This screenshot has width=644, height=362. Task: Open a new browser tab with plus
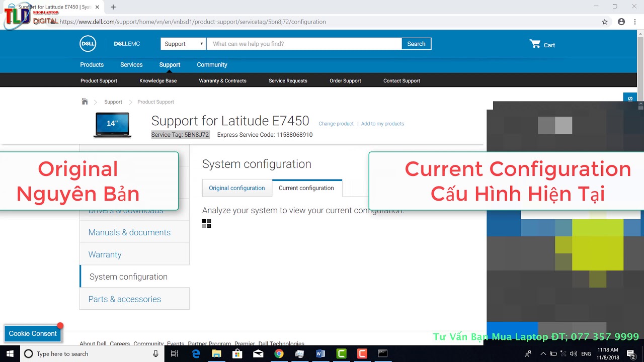(x=113, y=7)
